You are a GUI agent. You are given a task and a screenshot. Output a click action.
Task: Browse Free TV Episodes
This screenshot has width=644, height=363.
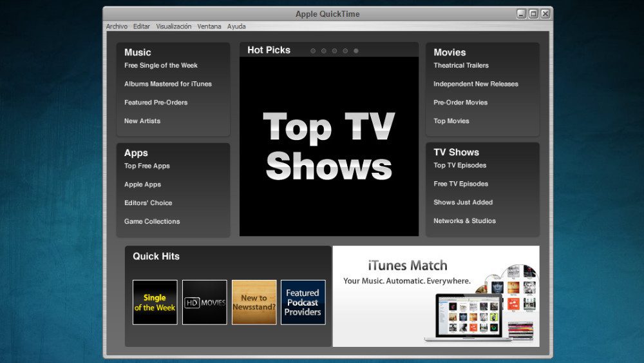click(x=460, y=184)
